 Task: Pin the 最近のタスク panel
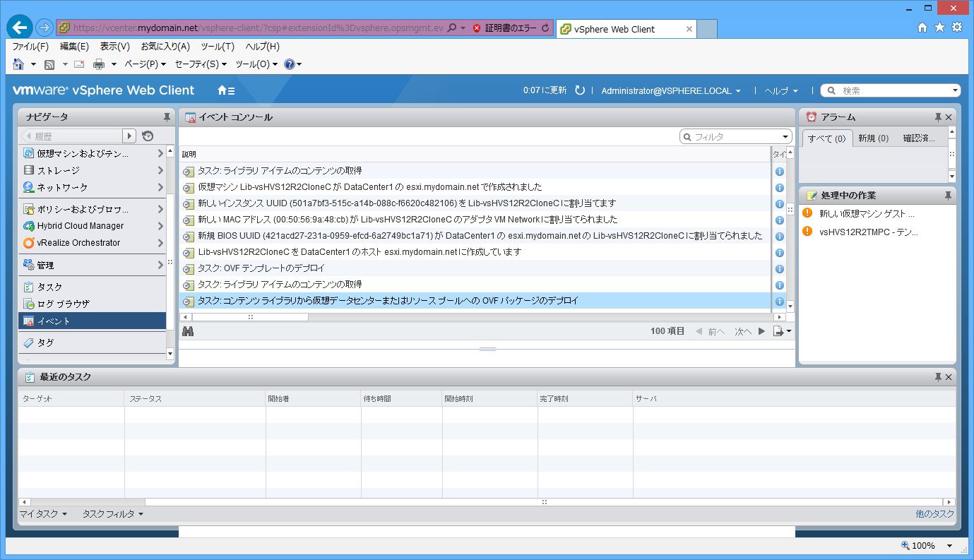(x=938, y=377)
